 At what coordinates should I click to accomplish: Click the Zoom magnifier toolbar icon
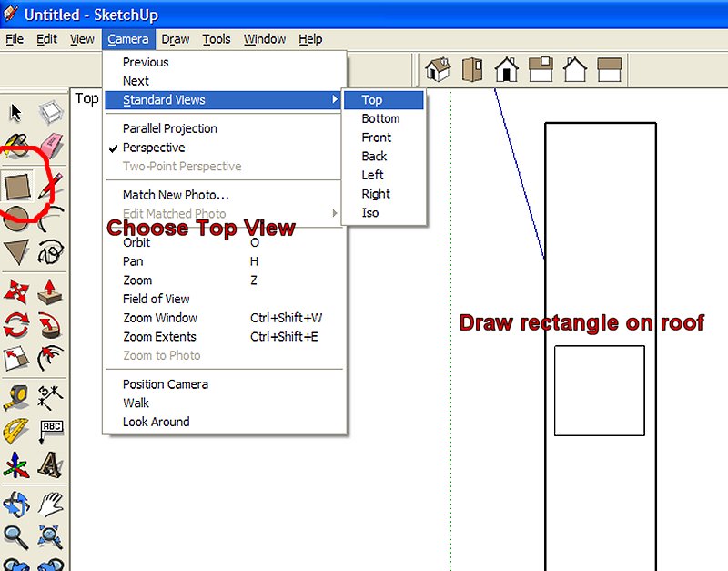pos(16,537)
